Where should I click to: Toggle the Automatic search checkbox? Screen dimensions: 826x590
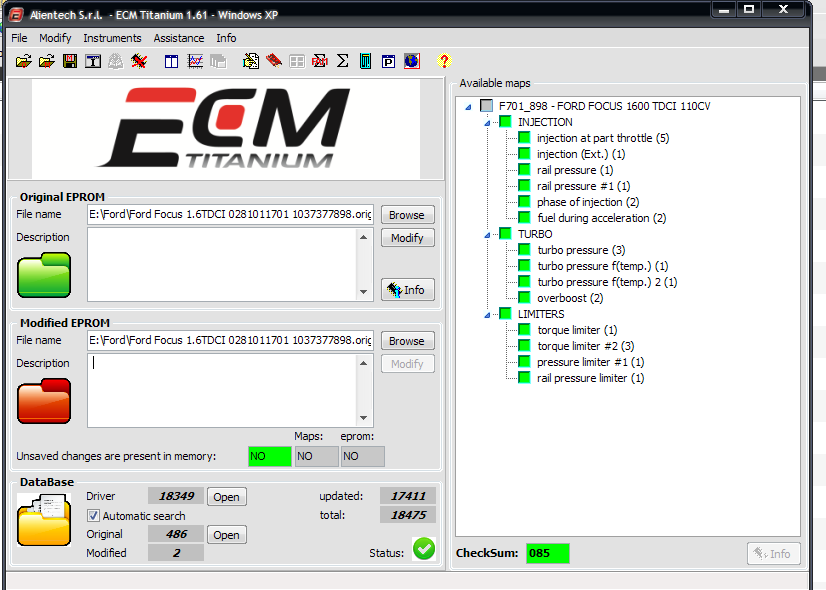click(93, 515)
